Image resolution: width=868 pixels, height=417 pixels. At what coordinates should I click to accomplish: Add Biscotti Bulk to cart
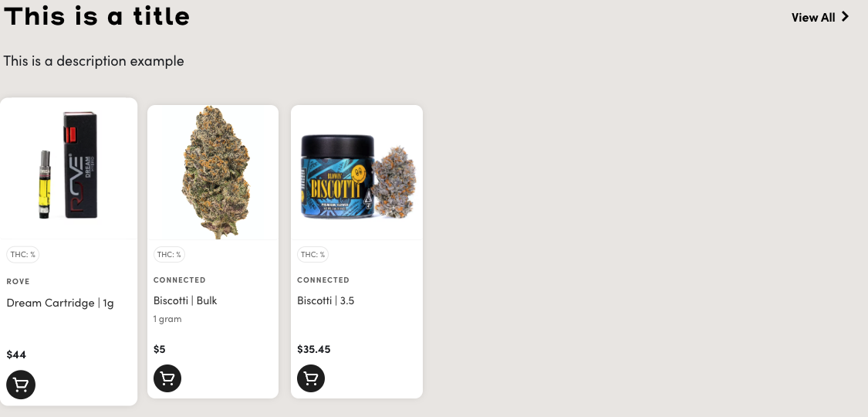pyautogui.click(x=167, y=379)
